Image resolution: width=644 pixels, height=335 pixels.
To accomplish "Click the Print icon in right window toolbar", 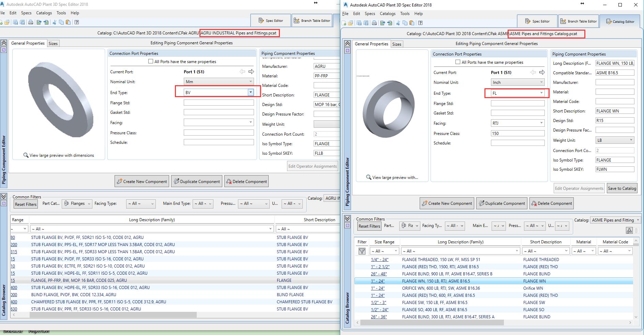I will pos(374,23).
